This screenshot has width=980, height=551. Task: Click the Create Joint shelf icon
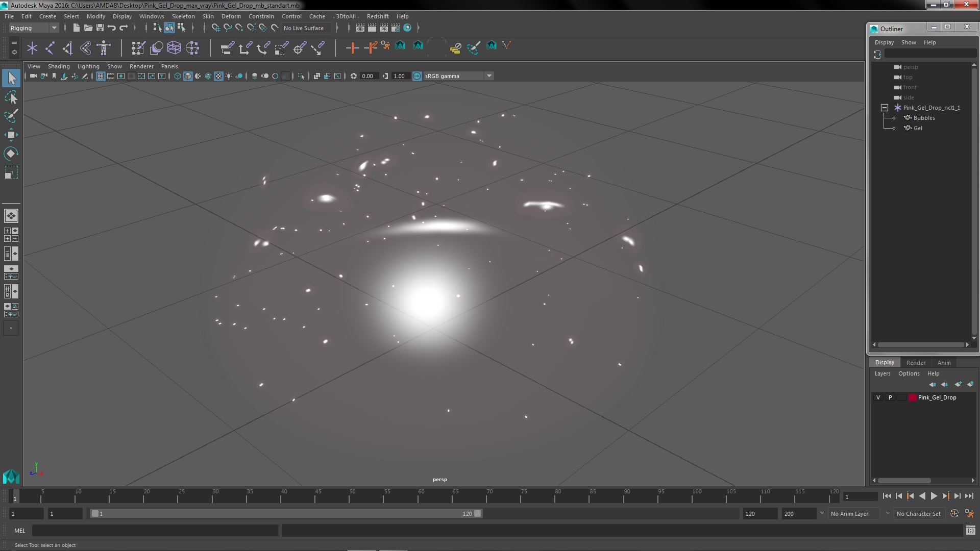(x=50, y=48)
